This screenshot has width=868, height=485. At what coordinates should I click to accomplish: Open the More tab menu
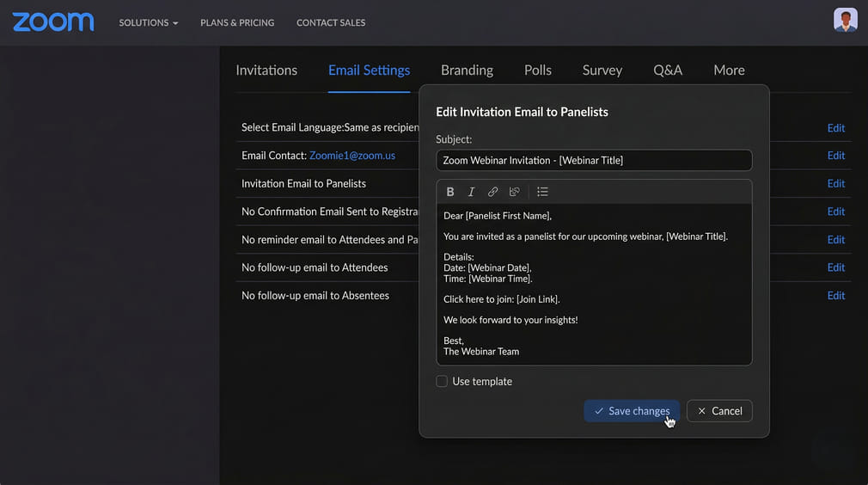pos(729,71)
